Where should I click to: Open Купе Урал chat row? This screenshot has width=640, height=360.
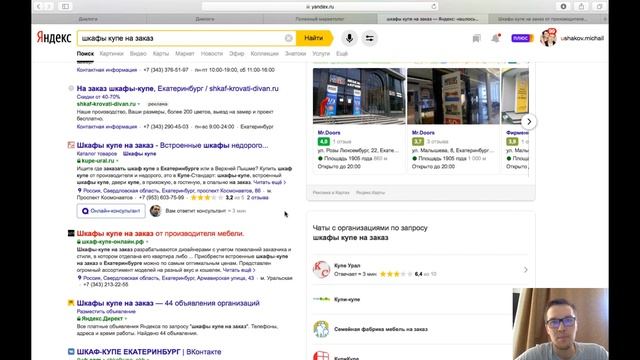421,270
